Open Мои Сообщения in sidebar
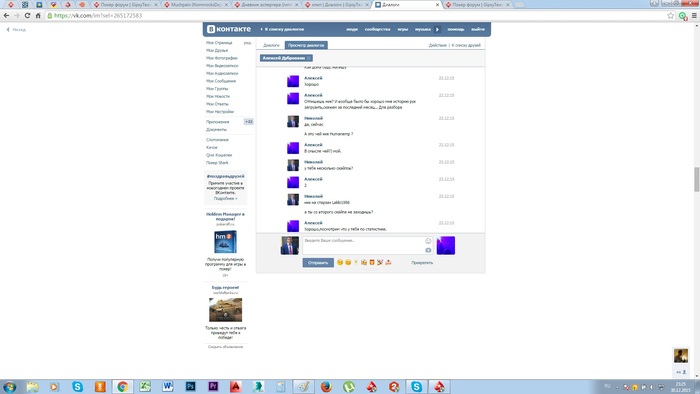700x394 pixels. click(x=221, y=81)
